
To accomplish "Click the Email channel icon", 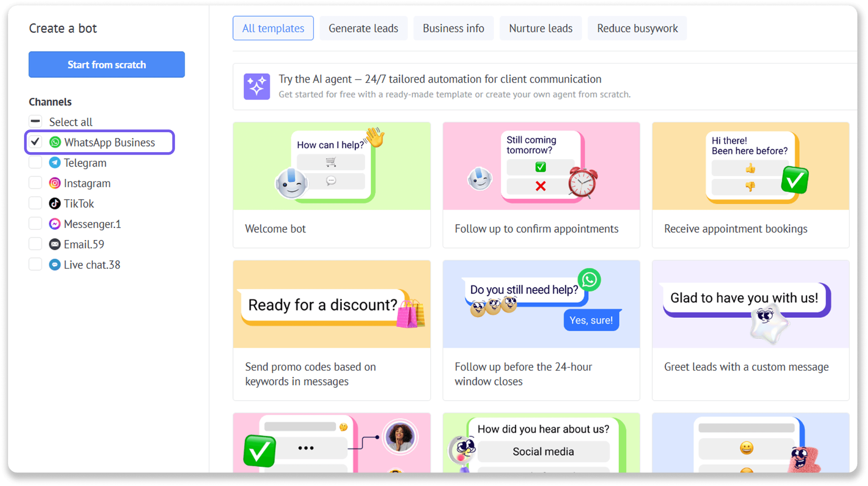I will pyautogui.click(x=55, y=244).
